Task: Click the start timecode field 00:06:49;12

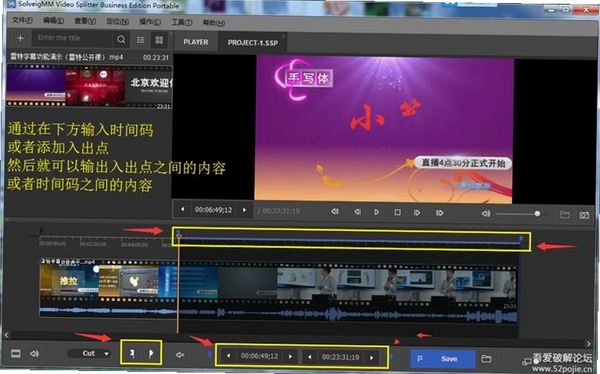Action: (x=259, y=356)
